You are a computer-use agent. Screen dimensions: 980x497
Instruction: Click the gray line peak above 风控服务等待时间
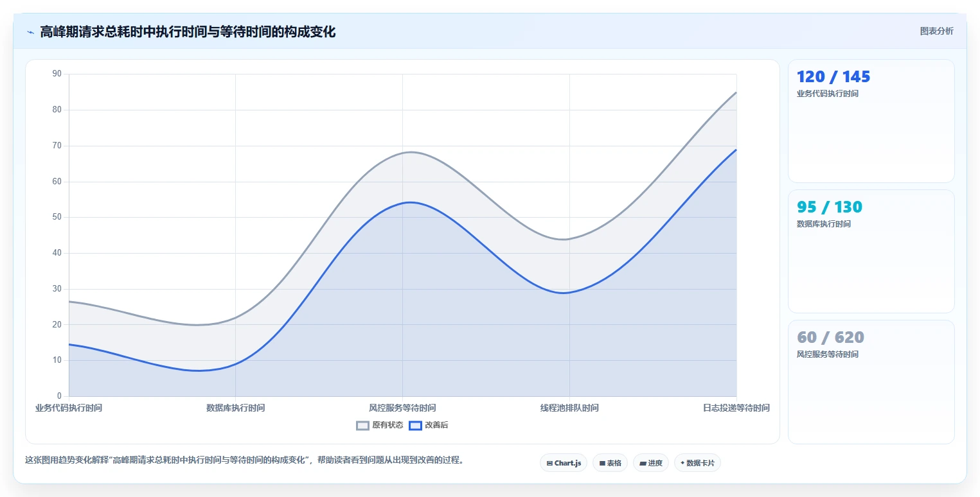(409, 152)
